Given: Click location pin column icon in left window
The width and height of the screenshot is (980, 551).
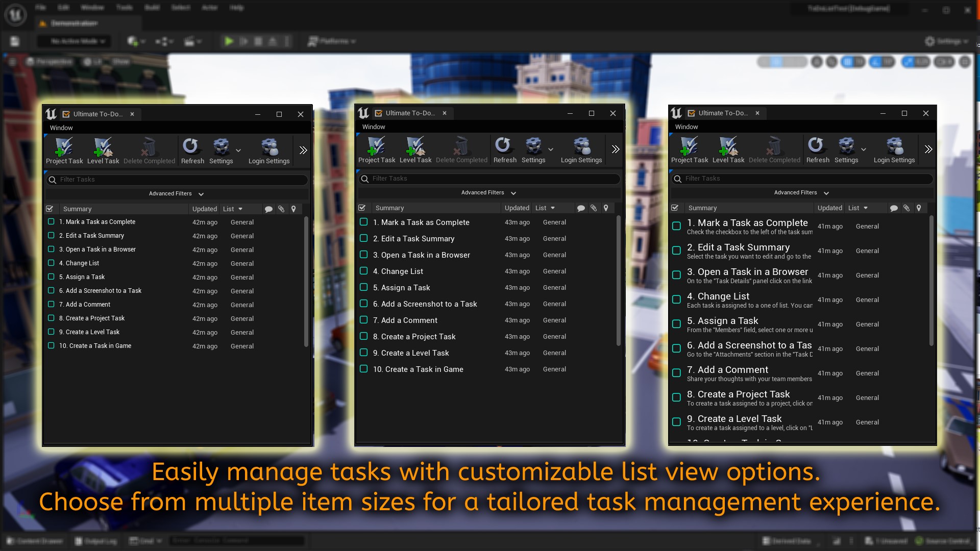Looking at the screenshot, I should click(x=293, y=209).
